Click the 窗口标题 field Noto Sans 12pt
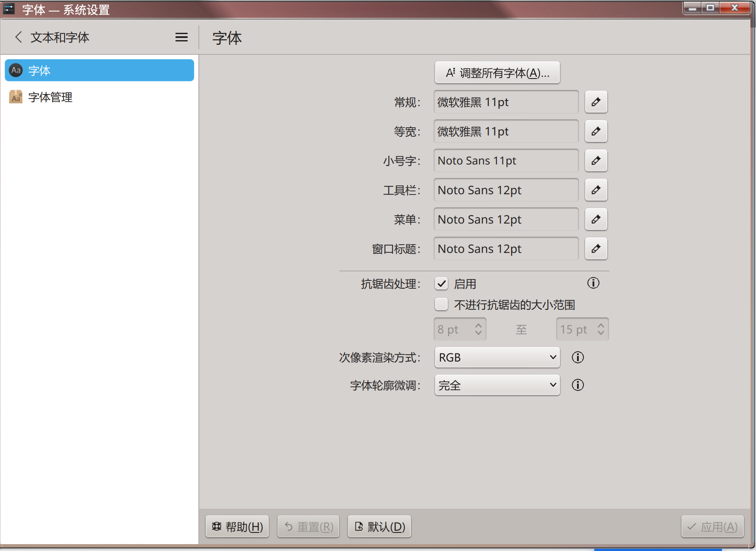756x551 pixels. click(x=506, y=249)
